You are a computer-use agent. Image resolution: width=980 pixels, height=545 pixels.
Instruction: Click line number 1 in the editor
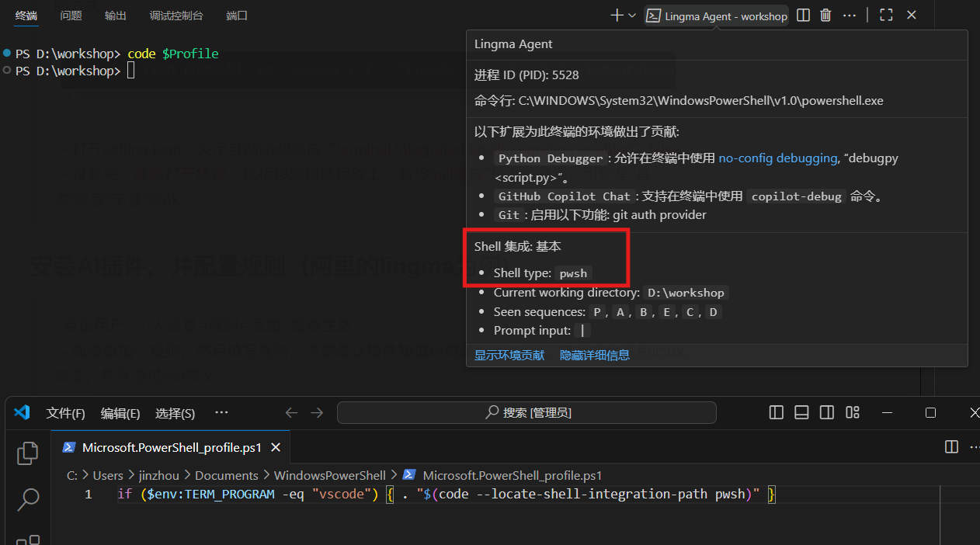pos(88,494)
